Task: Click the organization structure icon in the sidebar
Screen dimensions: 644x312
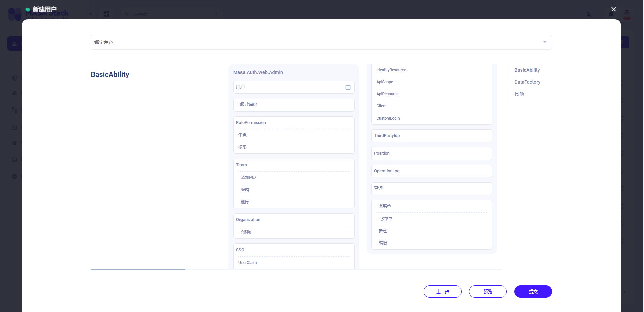Action: click(14, 109)
